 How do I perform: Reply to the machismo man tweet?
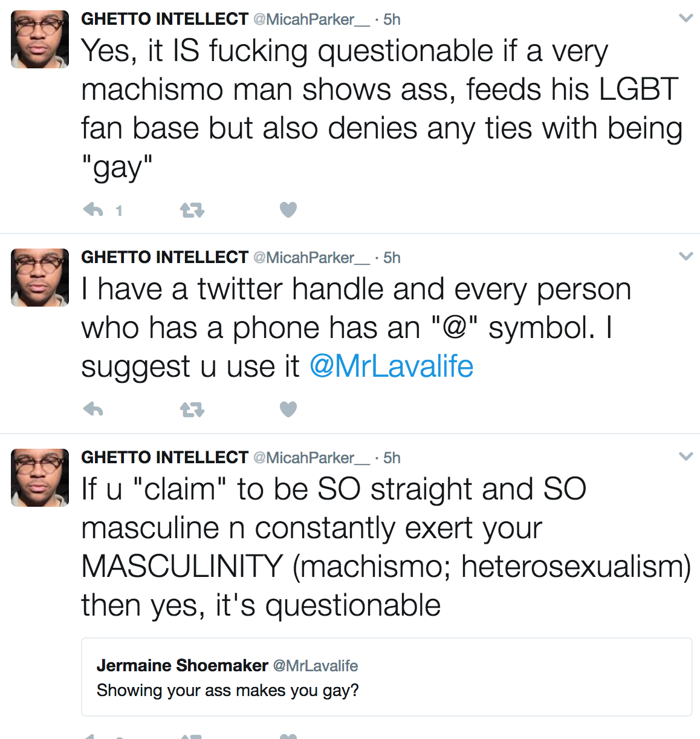coord(93,210)
